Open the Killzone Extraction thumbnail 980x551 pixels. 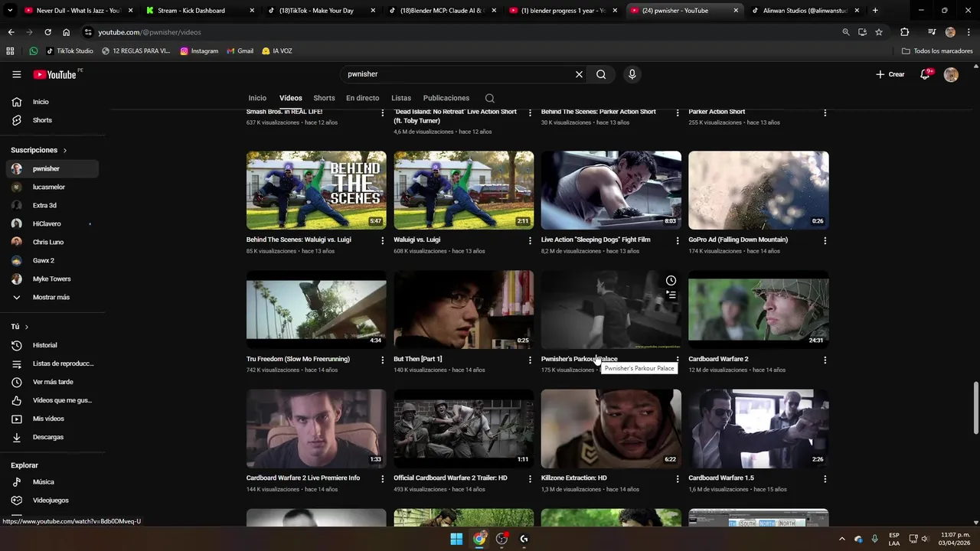[x=611, y=429]
